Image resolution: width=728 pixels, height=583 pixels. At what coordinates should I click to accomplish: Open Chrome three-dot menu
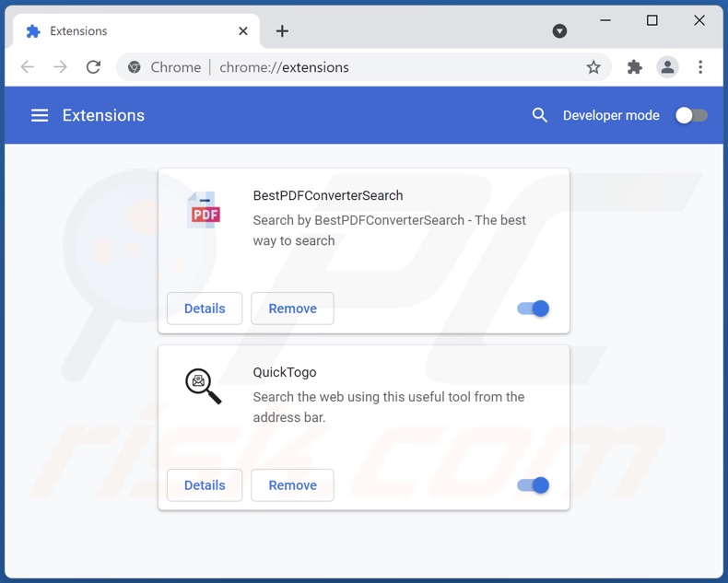pos(700,67)
